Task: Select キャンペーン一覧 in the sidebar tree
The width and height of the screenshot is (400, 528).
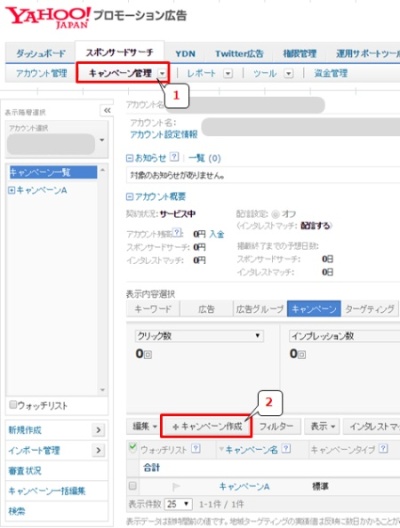Action: (x=53, y=172)
